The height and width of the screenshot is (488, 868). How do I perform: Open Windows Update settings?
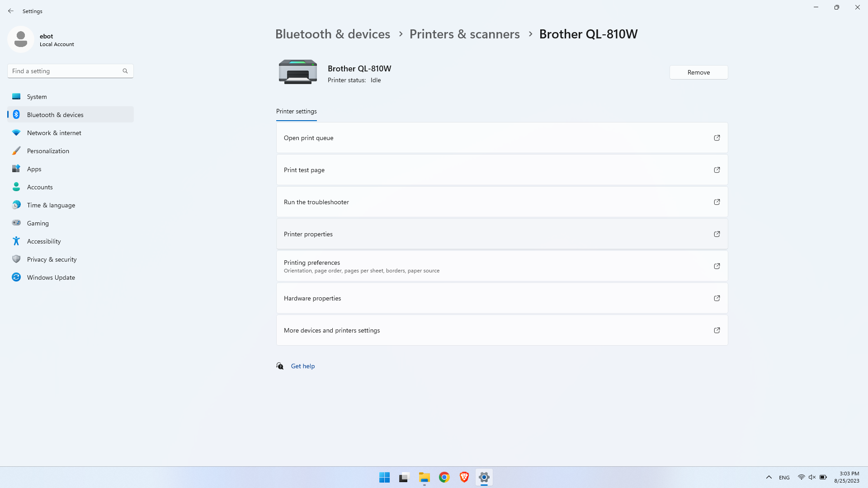(70, 277)
